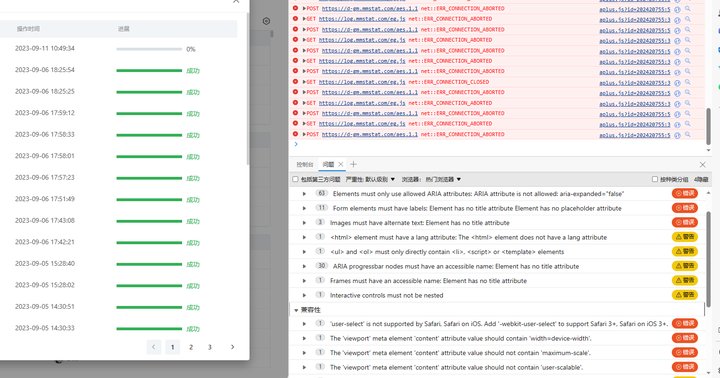The image size is (720, 378).
Task: Go to page 3 in dialog pagination
Action: pyautogui.click(x=210, y=347)
